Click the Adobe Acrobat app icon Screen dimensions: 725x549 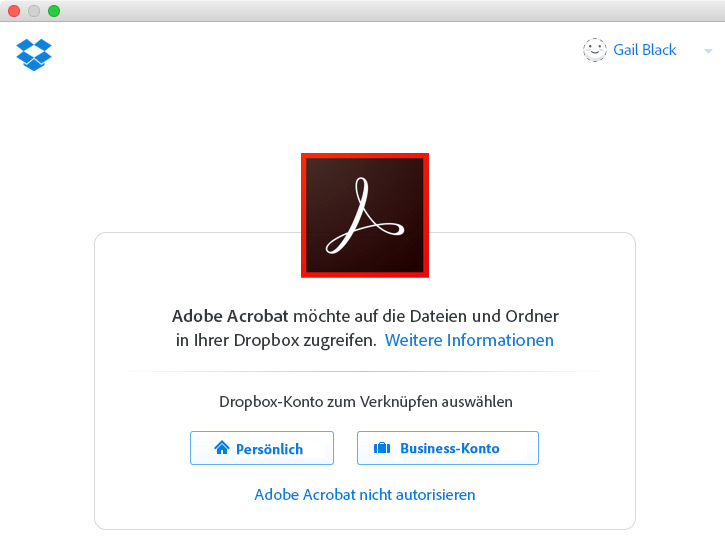[365, 216]
